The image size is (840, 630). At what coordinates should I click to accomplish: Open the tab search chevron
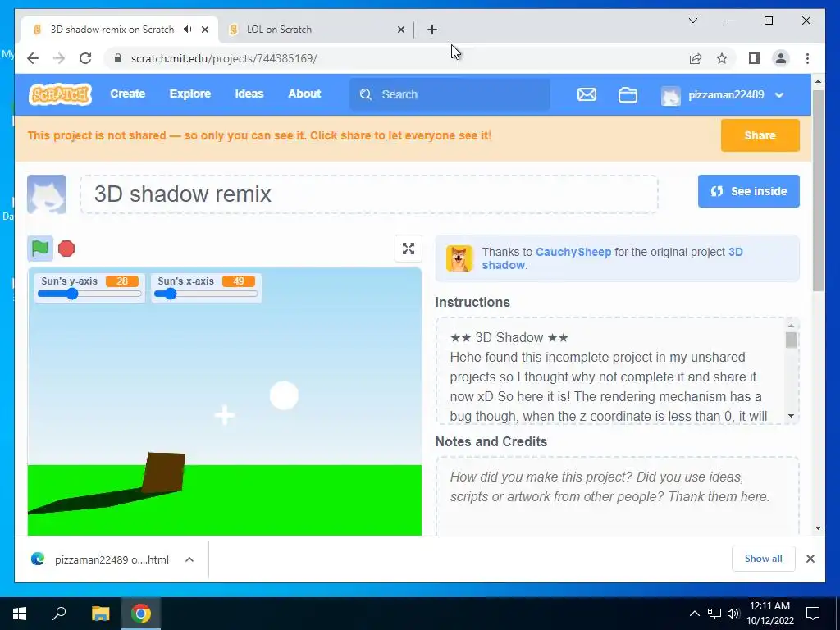tap(693, 21)
